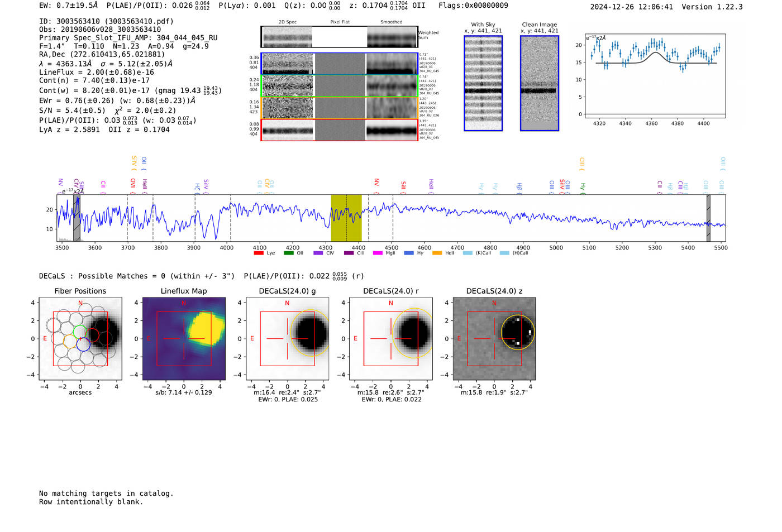The image size is (782, 532).
Task: Open the Fiber Positions image
Action: coord(80,339)
